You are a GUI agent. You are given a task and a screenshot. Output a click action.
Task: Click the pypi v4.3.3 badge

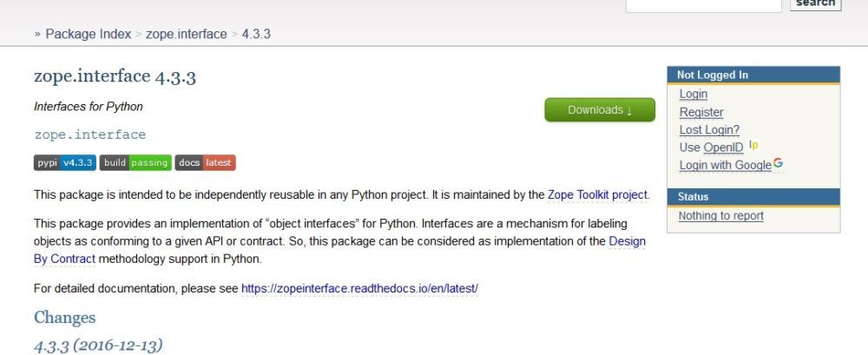pyautogui.click(x=64, y=163)
